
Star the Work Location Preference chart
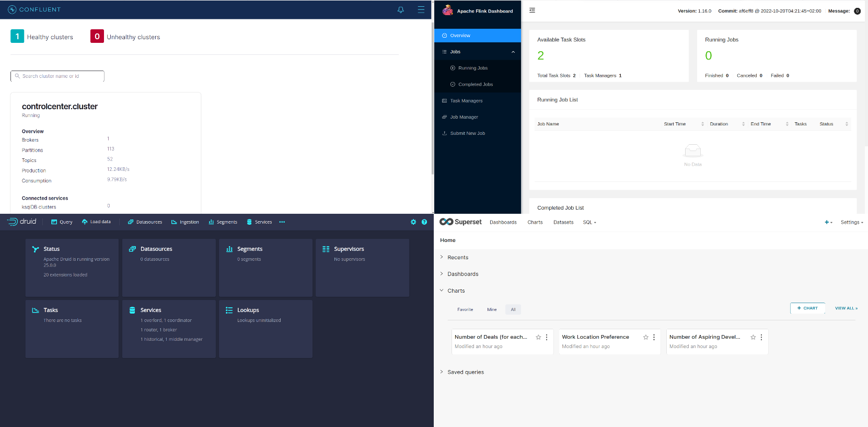click(x=645, y=337)
